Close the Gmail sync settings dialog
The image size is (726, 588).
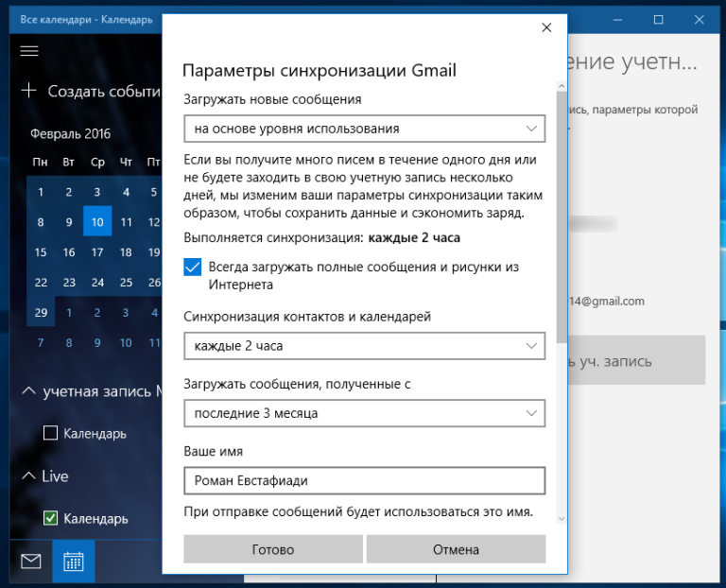[x=546, y=28]
